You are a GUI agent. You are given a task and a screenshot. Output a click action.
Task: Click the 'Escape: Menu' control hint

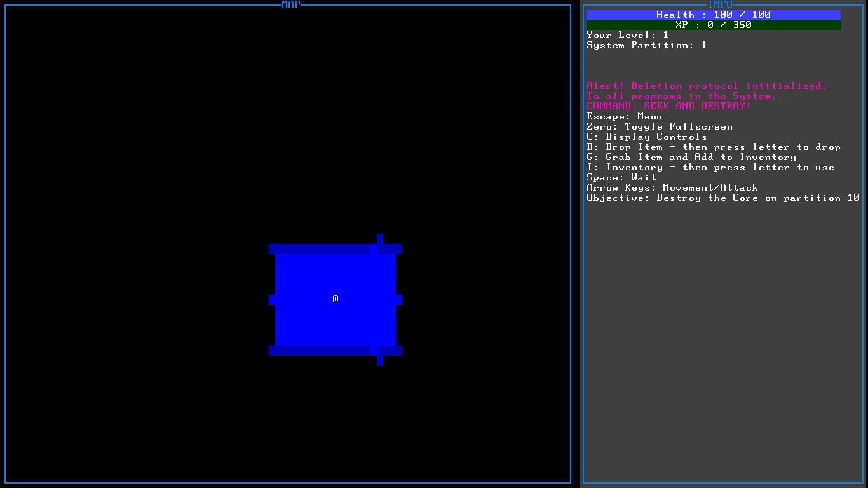625,116
